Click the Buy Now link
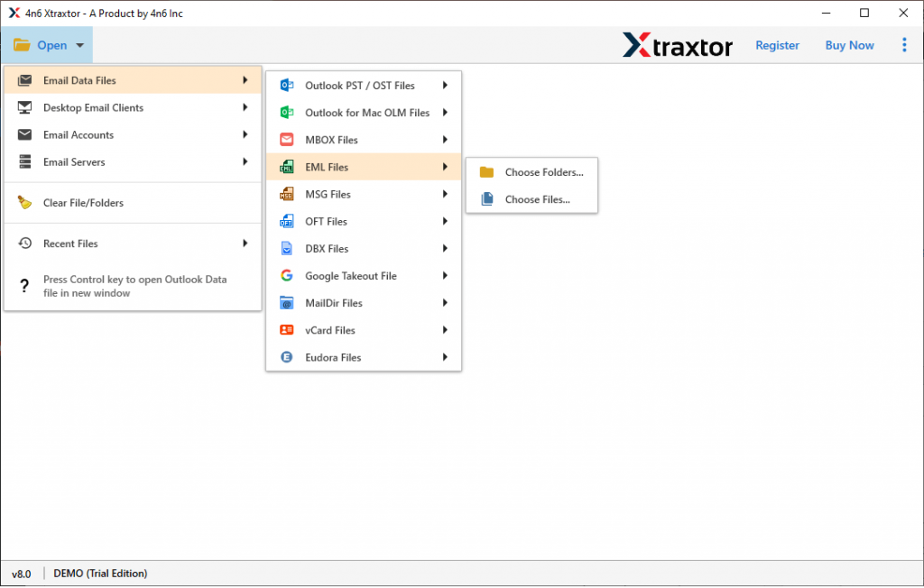 [848, 45]
